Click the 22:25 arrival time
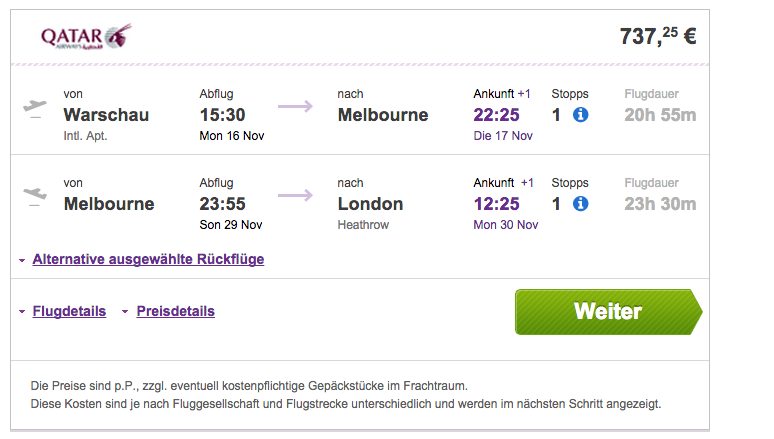This screenshot has height=439, width=774. point(496,115)
